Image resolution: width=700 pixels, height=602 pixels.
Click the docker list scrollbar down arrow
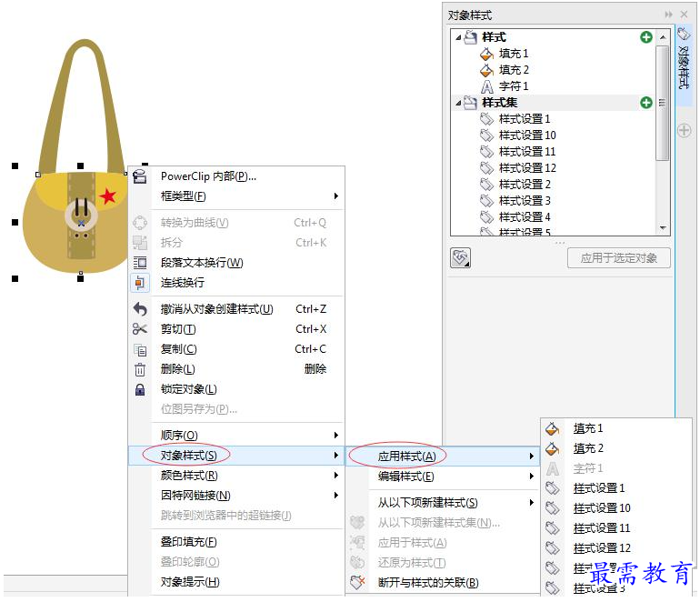[x=663, y=228]
